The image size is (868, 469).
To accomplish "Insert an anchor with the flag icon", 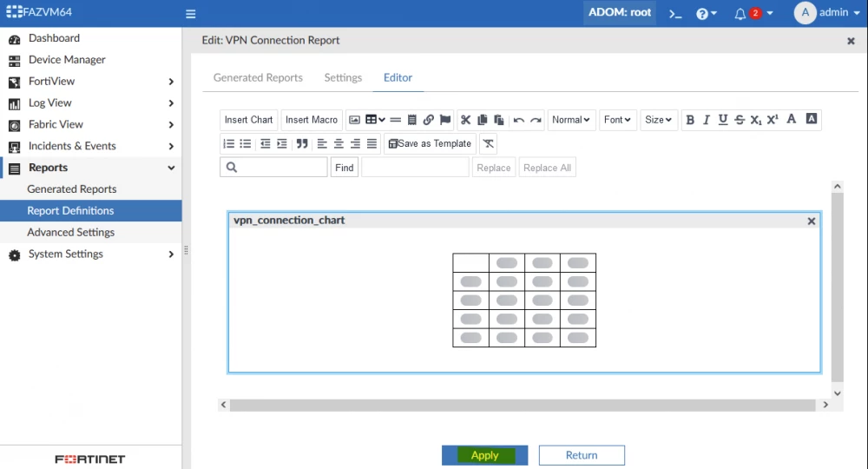I will pyautogui.click(x=445, y=120).
